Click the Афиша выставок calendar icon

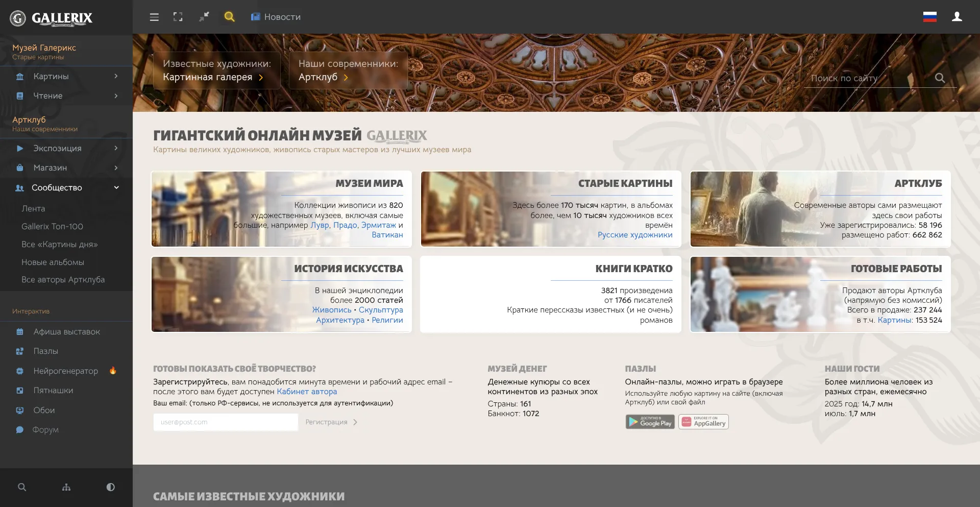[20, 332]
